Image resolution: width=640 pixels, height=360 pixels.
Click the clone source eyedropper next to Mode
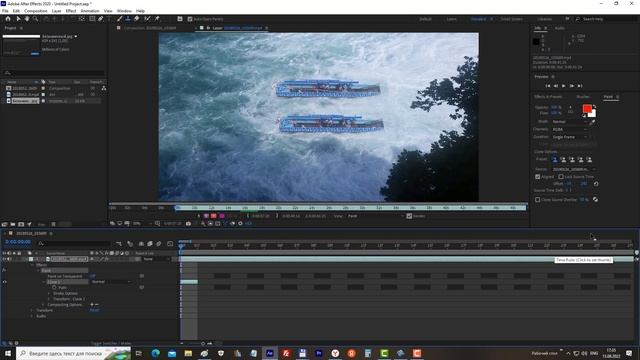click(592, 122)
